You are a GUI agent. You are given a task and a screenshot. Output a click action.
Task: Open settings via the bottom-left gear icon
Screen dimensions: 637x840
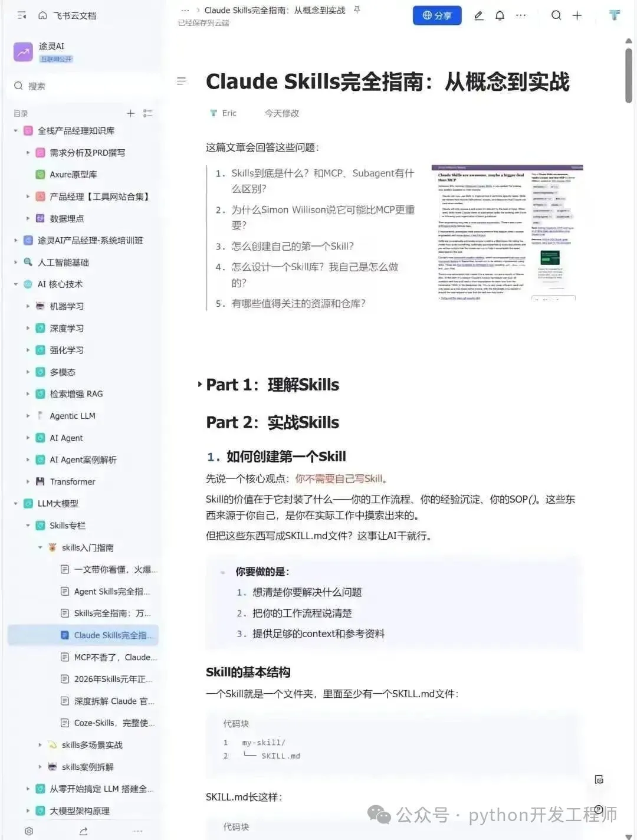coord(29,831)
